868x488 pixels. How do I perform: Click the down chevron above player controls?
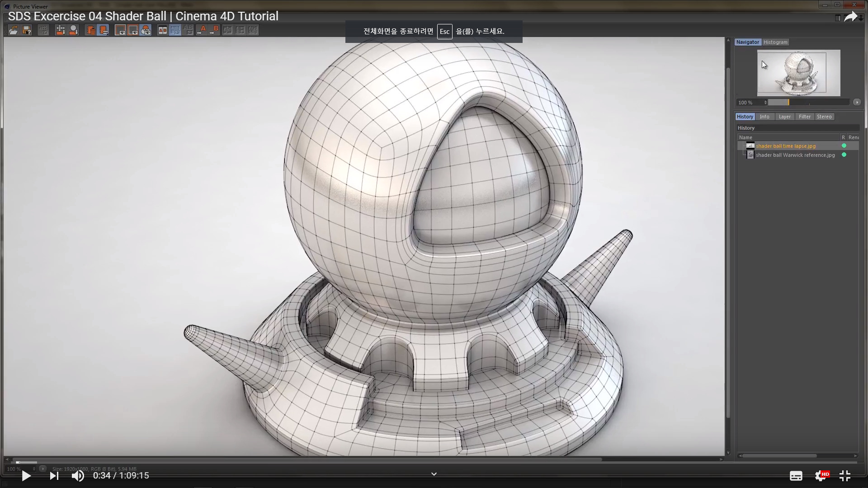(434, 474)
